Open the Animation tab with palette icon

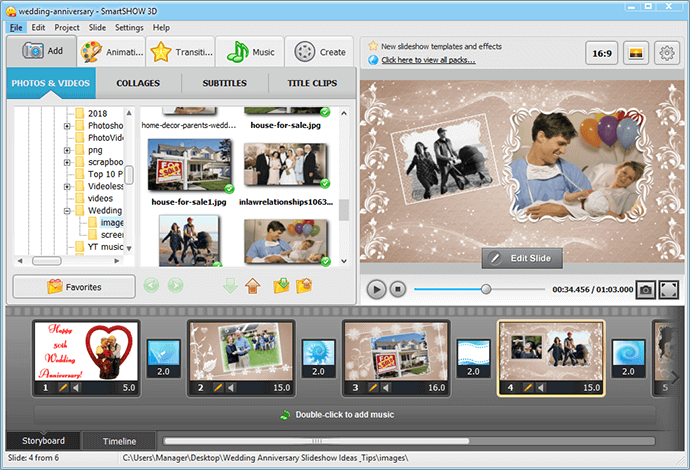[112, 52]
